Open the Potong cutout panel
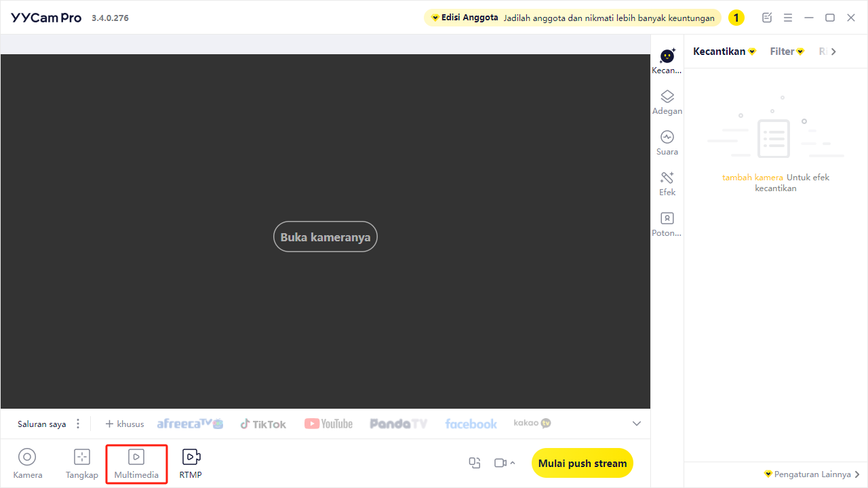The width and height of the screenshot is (868, 488). [x=667, y=224]
